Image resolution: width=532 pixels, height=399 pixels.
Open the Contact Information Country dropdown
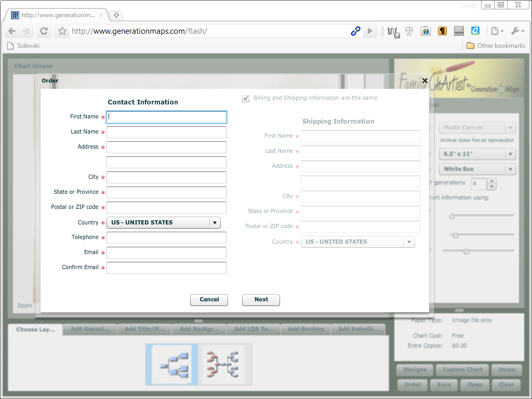coord(164,223)
